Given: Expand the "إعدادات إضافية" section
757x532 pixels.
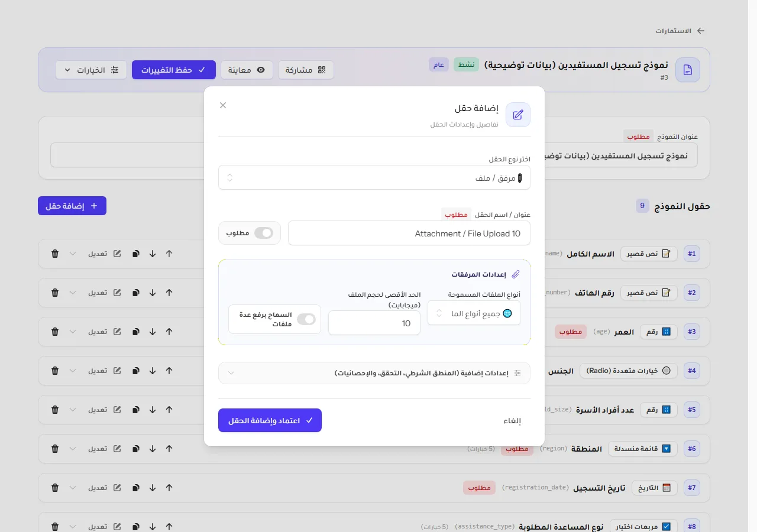Looking at the screenshot, I should (374, 373).
